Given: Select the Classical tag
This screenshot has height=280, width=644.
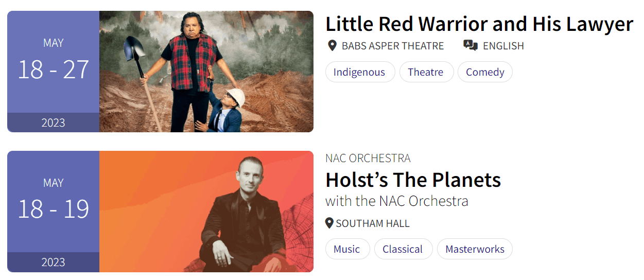Looking at the screenshot, I should click(403, 249).
